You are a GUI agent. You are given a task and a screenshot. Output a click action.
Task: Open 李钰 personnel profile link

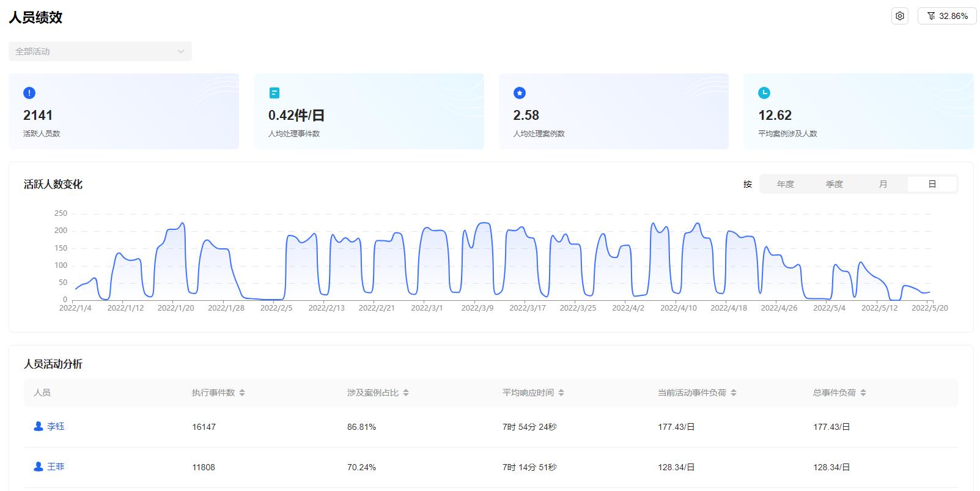click(x=55, y=426)
